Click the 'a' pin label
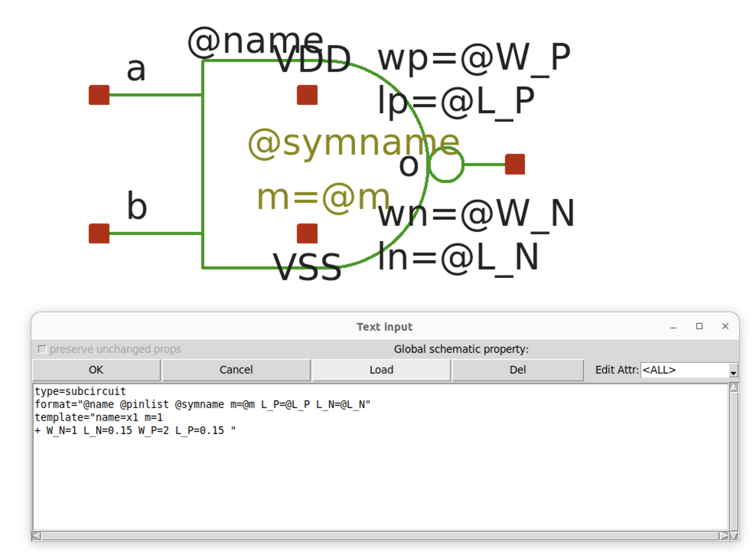756x558 pixels. coord(136,70)
